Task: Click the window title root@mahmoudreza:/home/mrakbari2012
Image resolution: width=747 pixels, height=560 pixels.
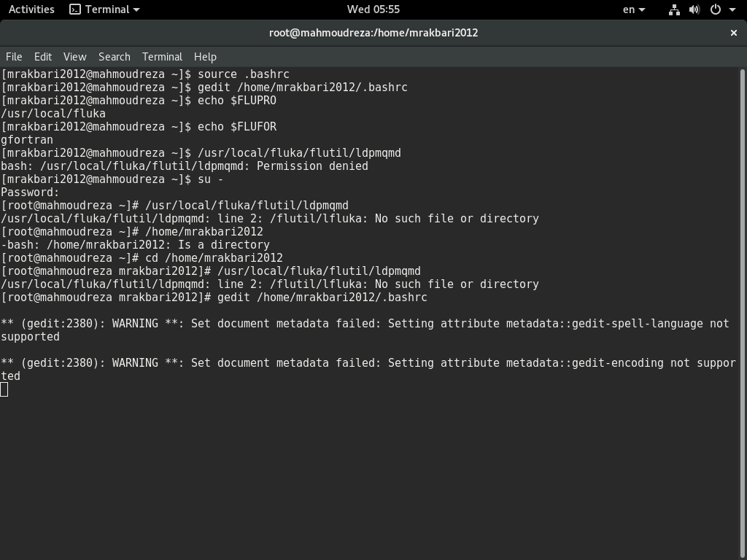Action: click(x=373, y=33)
